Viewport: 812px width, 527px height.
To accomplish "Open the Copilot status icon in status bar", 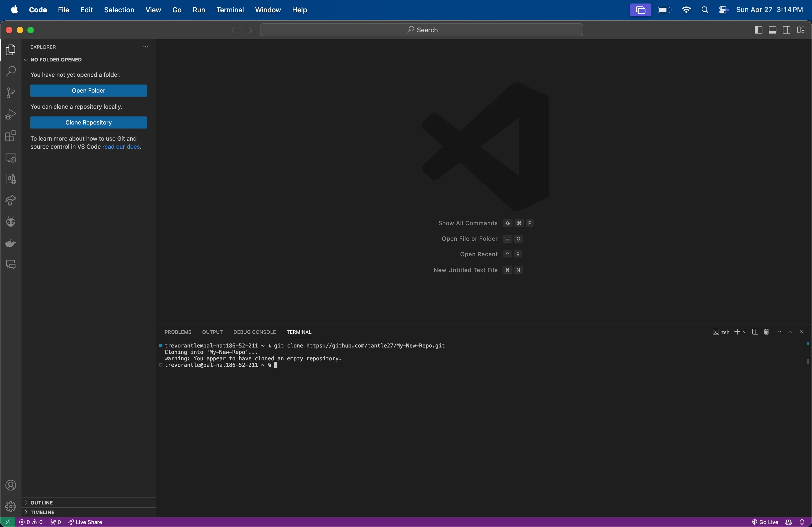I will tap(788, 522).
